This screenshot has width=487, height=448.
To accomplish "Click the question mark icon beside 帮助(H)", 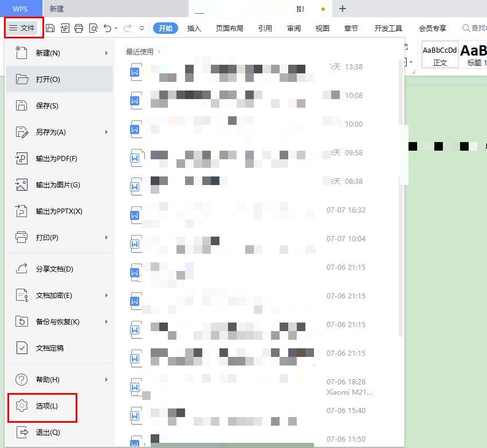I will [21, 379].
